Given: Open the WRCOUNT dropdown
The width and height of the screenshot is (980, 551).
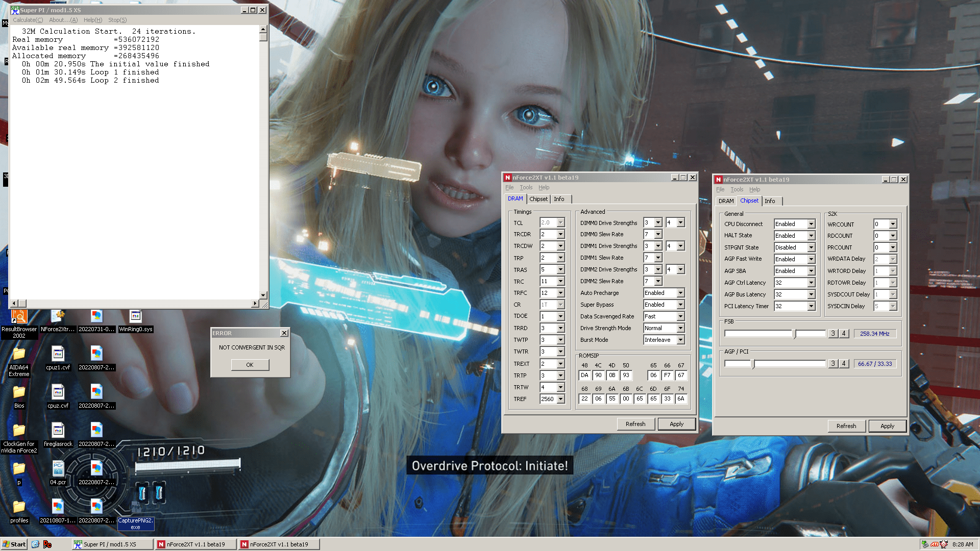Looking at the screenshot, I should tap(893, 224).
